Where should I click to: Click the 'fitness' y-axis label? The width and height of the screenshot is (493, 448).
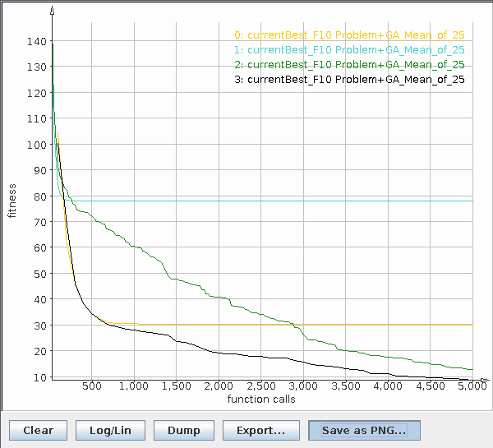point(12,201)
